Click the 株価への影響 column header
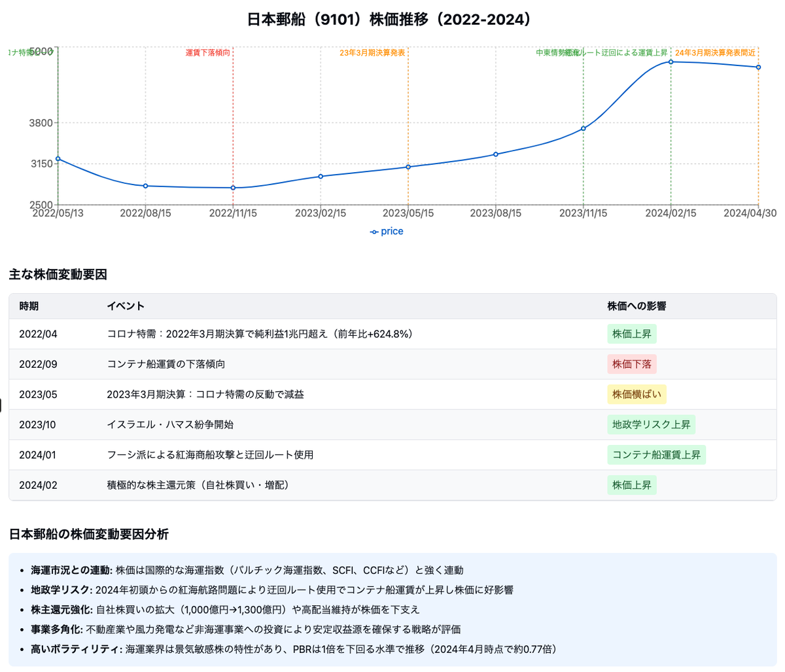Screen dimensions: 785x672 637,306
